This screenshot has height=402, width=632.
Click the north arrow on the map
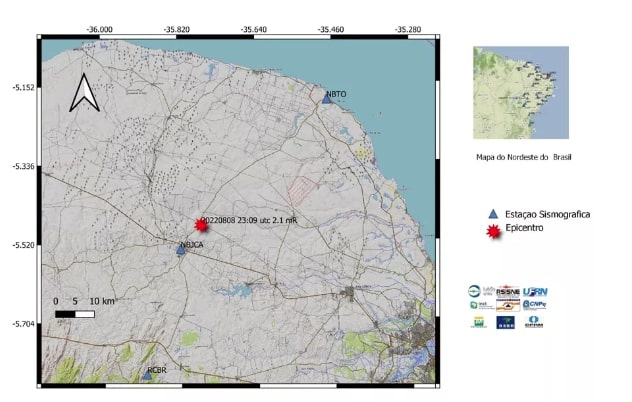point(87,93)
